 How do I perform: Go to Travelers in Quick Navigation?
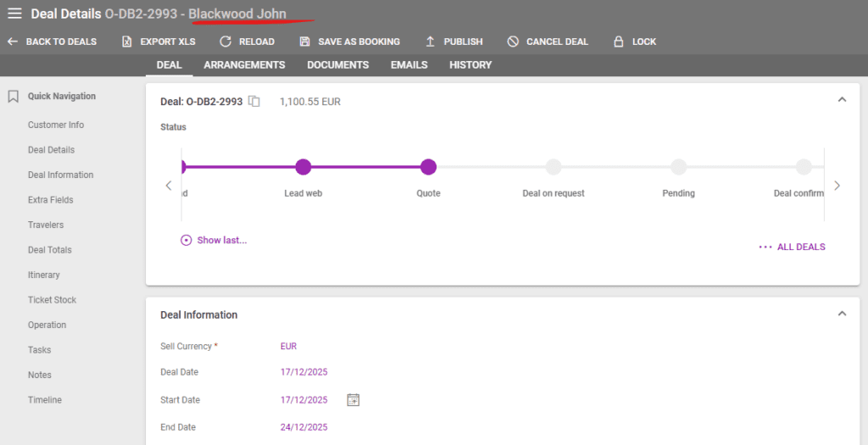[x=46, y=225]
